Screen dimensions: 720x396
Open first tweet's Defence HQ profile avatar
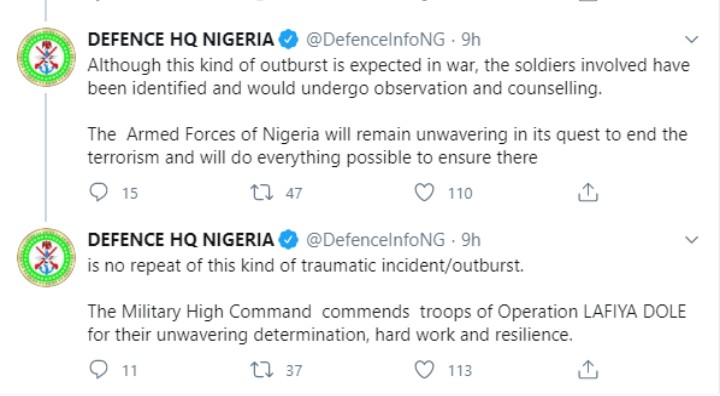coord(46,57)
